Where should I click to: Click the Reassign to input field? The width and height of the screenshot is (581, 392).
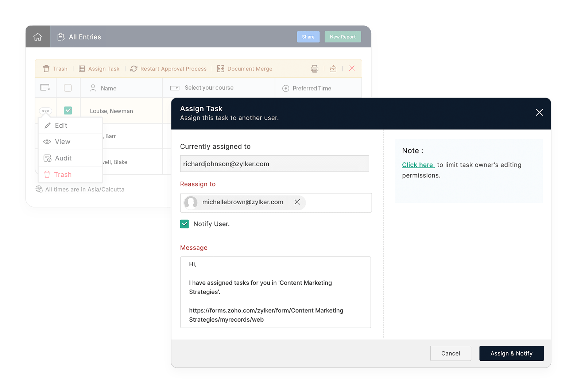pyautogui.click(x=276, y=203)
